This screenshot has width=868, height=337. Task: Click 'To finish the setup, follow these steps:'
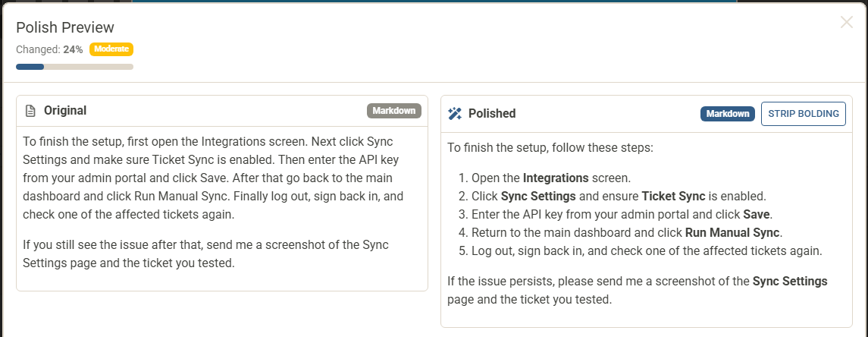click(551, 149)
